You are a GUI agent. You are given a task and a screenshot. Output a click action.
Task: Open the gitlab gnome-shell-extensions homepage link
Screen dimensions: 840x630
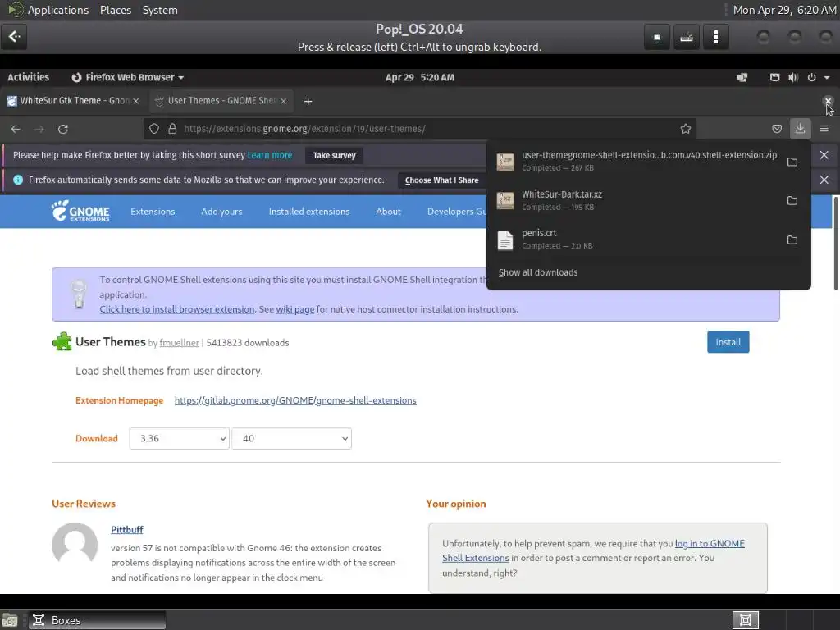[295, 400]
